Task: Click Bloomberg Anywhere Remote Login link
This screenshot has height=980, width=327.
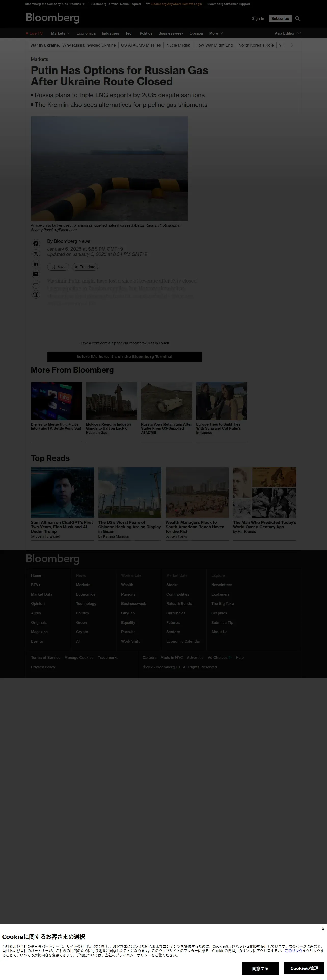Action: tap(174, 4)
